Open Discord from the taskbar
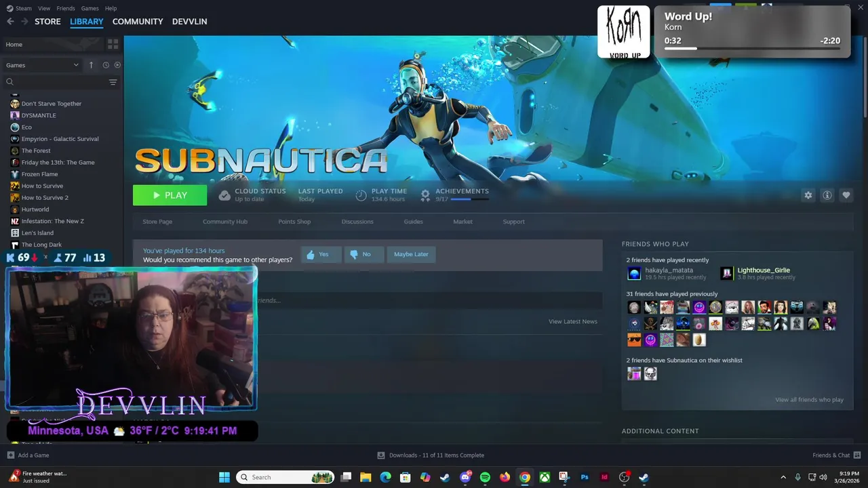Viewport: 868px width, 488px height. click(x=465, y=477)
